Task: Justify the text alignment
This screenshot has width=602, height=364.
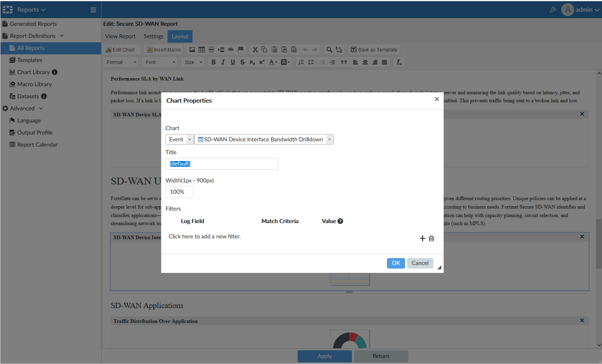Action: point(385,62)
